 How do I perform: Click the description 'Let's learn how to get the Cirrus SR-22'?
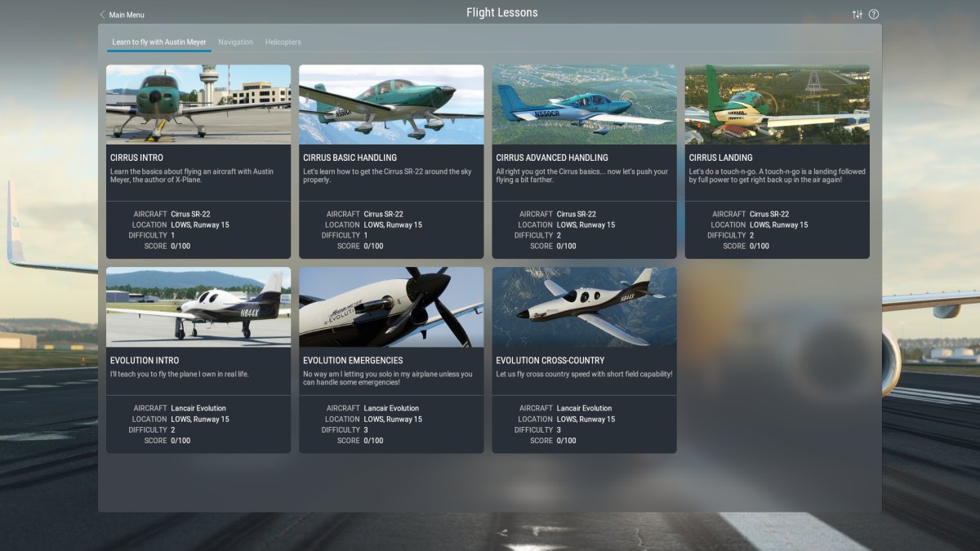click(x=387, y=176)
